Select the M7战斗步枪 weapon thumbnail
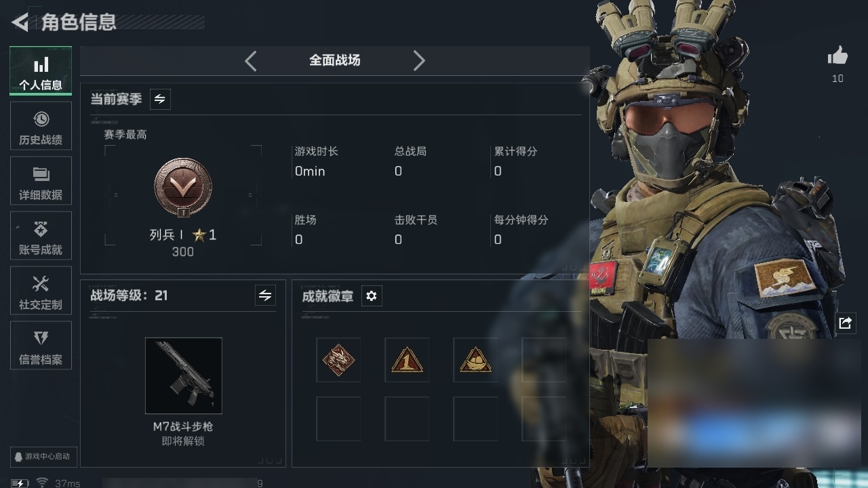The image size is (868, 488). (183, 375)
